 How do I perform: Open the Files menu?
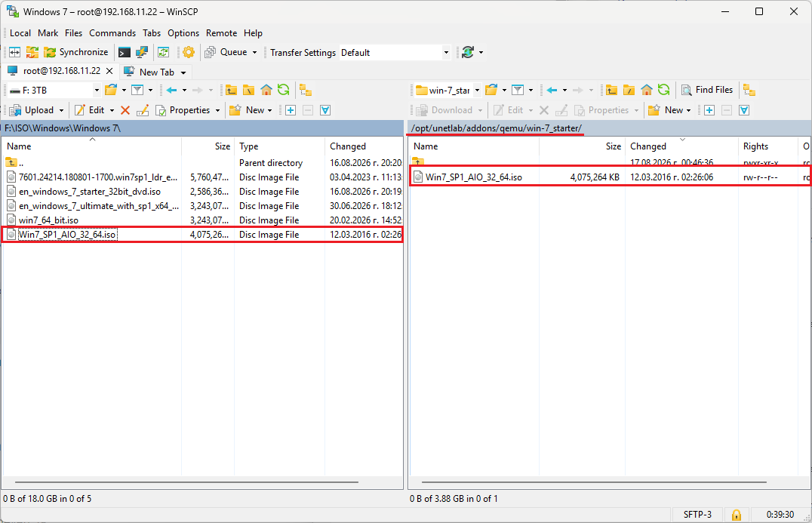[73, 33]
